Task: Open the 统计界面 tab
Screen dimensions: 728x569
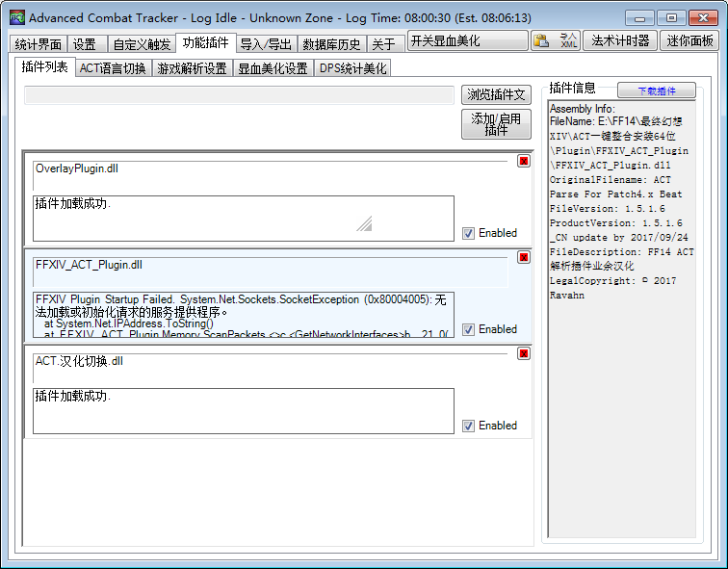Action: tap(39, 44)
